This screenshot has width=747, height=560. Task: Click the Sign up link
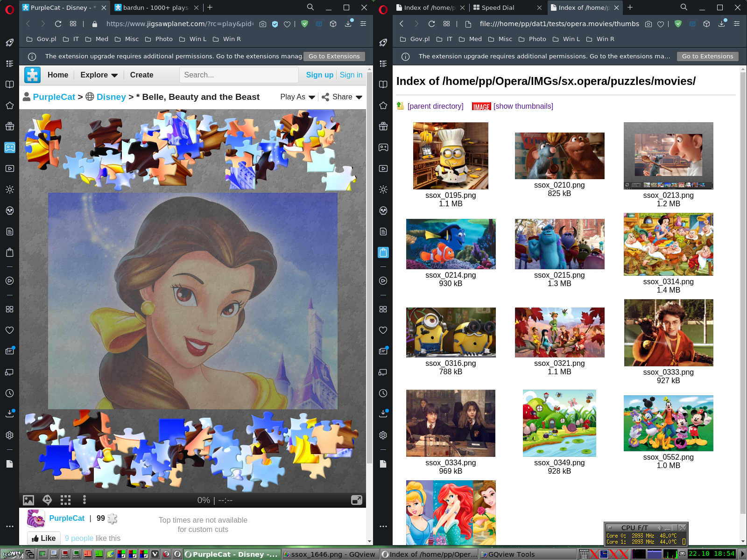point(320,75)
